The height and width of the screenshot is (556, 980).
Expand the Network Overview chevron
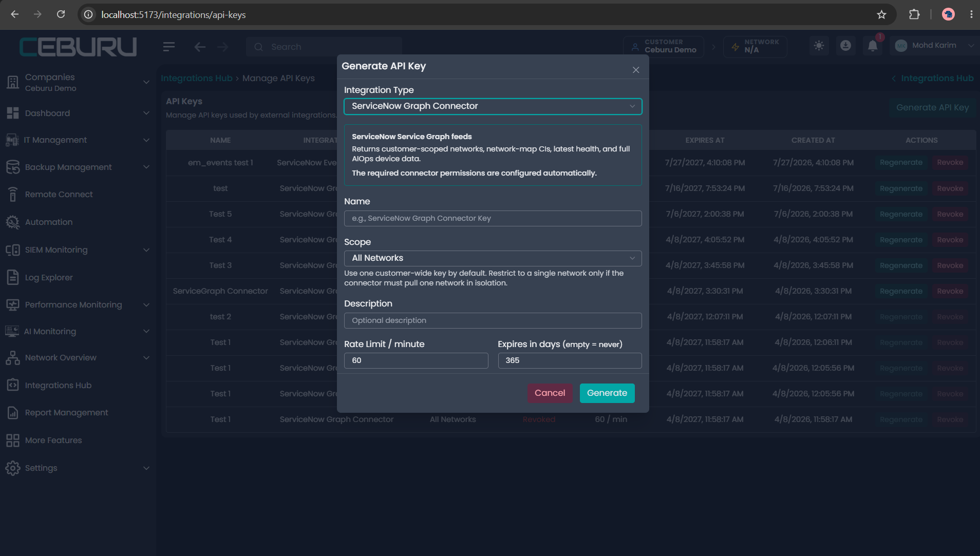pyautogui.click(x=146, y=358)
